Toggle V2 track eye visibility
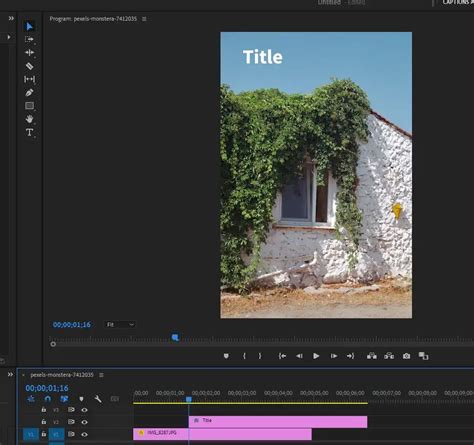The height and width of the screenshot is (445, 474). click(84, 422)
